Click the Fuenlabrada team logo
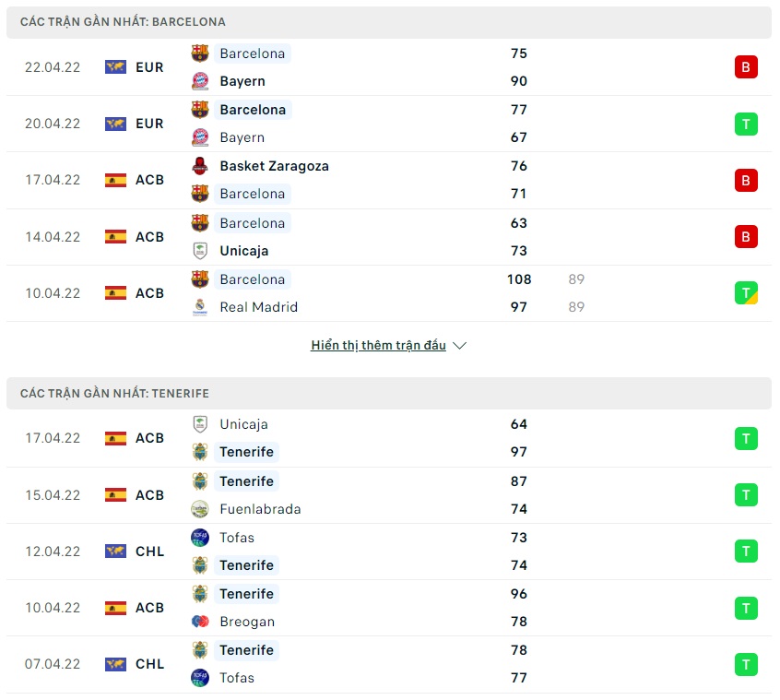The width and height of the screenshot is (780, 700). point(199,509)
